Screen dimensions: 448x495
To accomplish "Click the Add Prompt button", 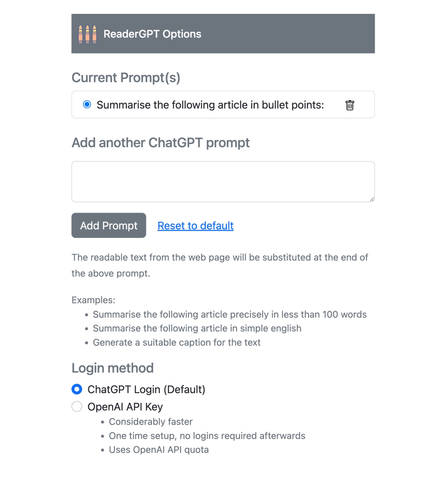I will [109, 225].
